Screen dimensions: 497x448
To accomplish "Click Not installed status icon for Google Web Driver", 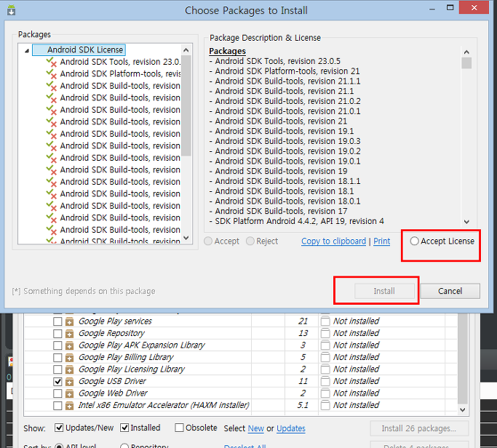I will coord(325,393).
